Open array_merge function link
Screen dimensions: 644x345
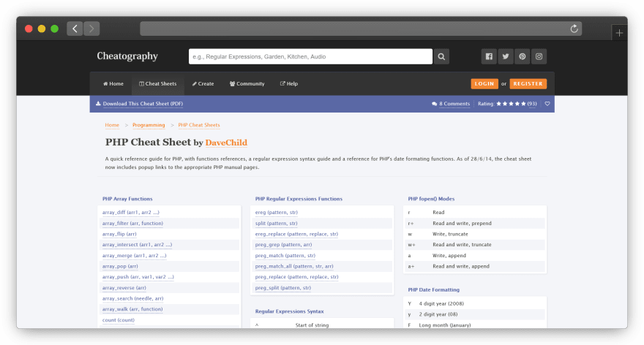tap(135, 256)
